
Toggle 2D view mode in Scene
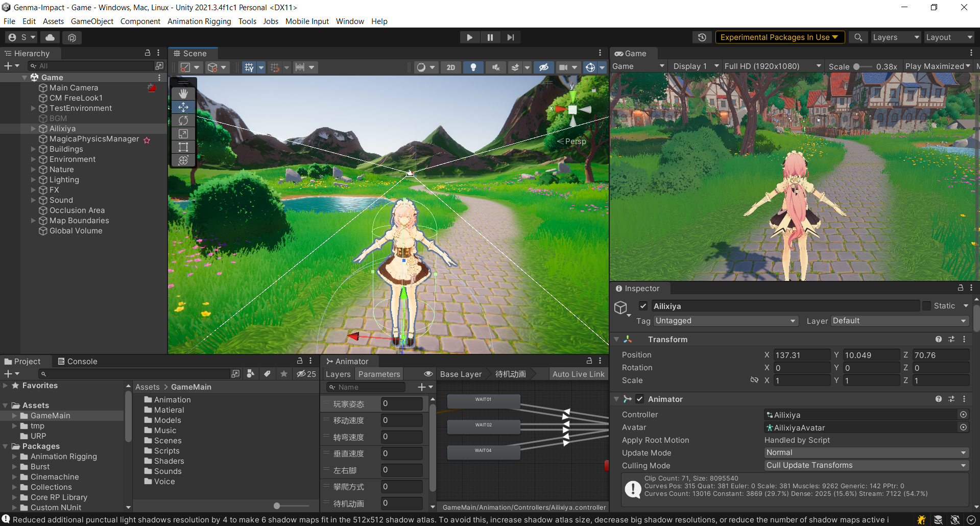(x=451, y=67)
